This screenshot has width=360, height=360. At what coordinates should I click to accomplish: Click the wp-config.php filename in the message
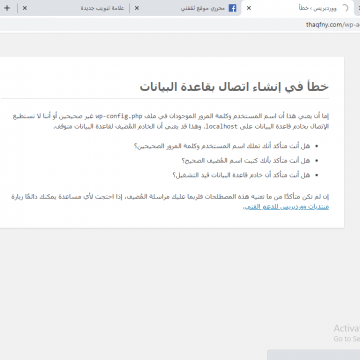[x=119, y=116]
